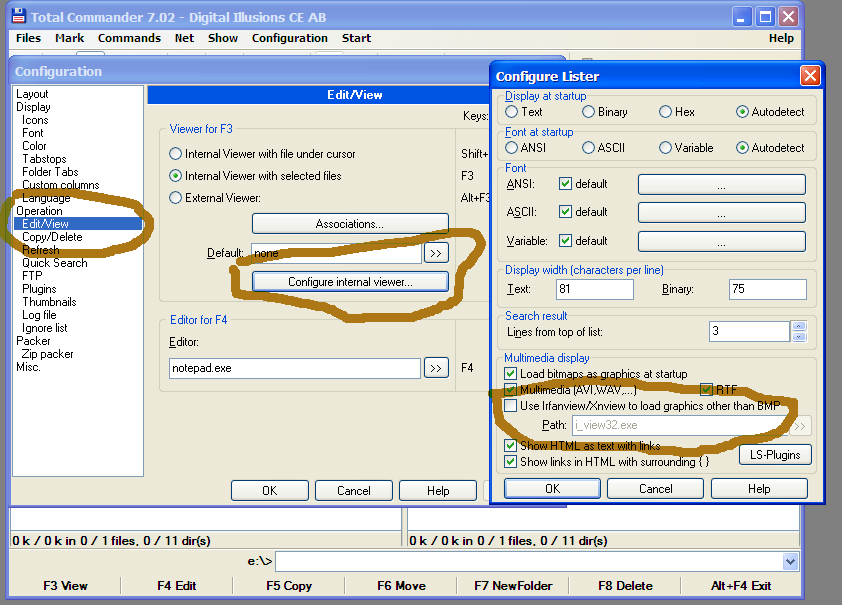Open the LS-Plugins button
Screen dimensions: 842x605
click(x=775, y=455)
